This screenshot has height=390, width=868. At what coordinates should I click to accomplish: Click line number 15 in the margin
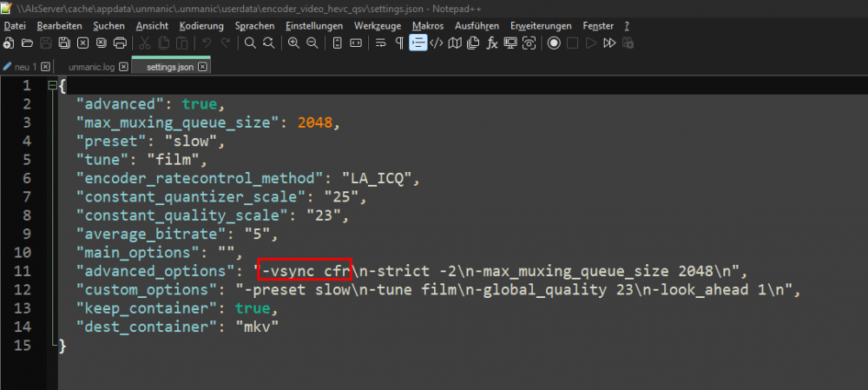tap(23, 345)
